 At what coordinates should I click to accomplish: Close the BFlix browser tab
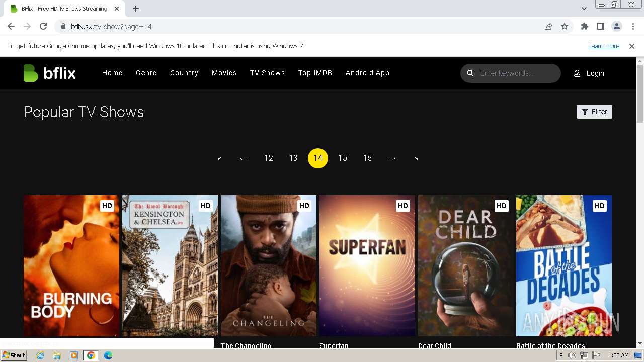point(117,9)
